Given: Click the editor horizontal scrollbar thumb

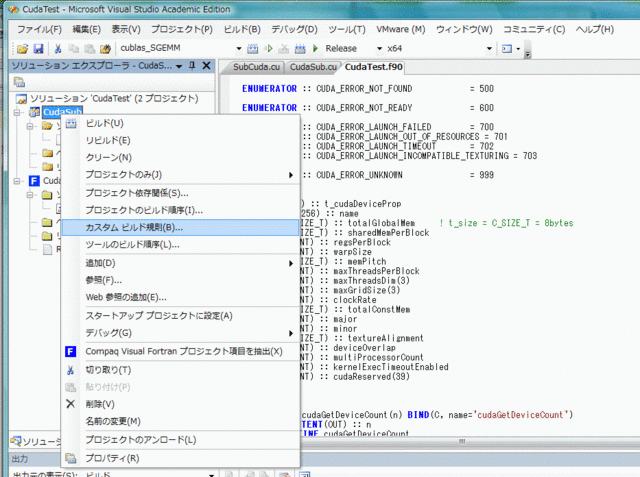Looking at the screenshot, I should pos(462,441).
